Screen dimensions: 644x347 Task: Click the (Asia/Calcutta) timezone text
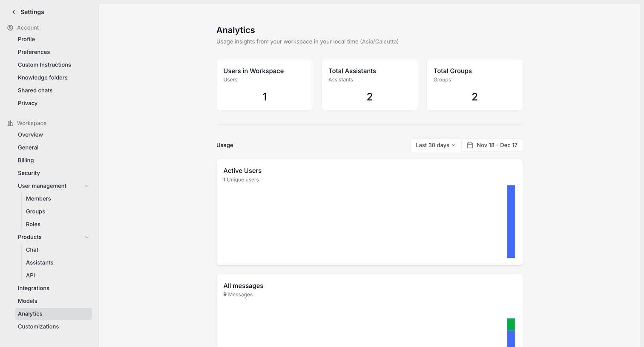click(379, 41)
